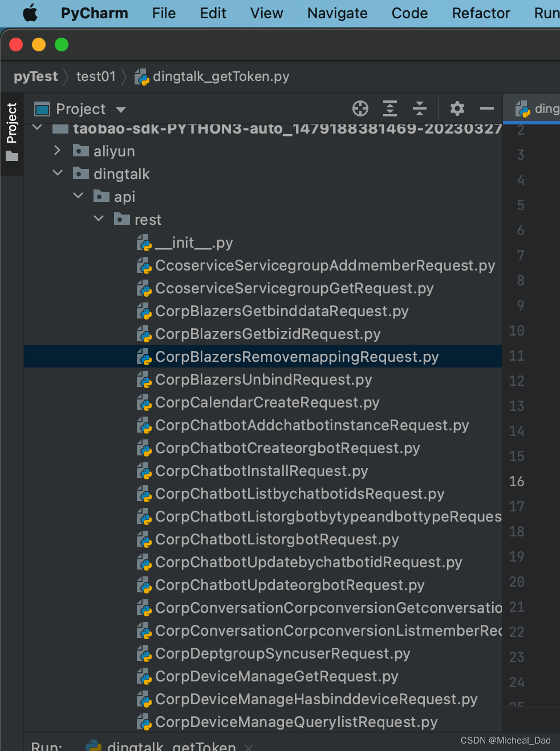
Task: Click editor gutter line number 10
Action: point(517,330)
